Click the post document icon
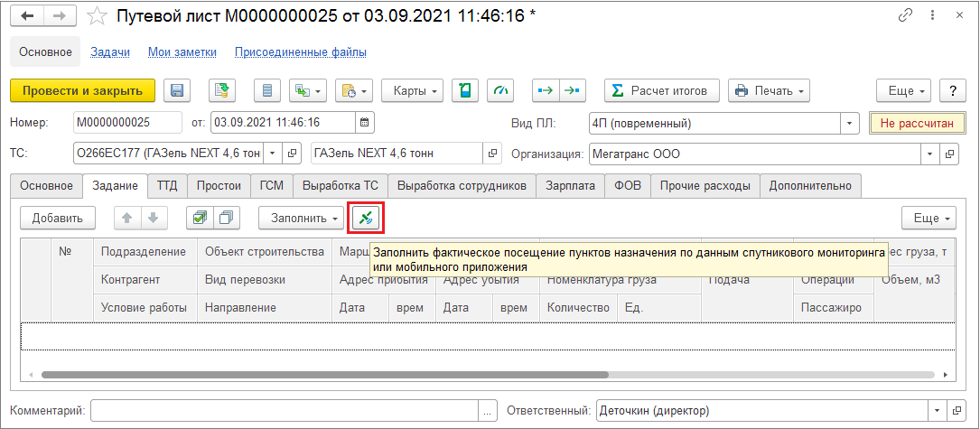This screenshot has height=429, width=980. point(222,90)
